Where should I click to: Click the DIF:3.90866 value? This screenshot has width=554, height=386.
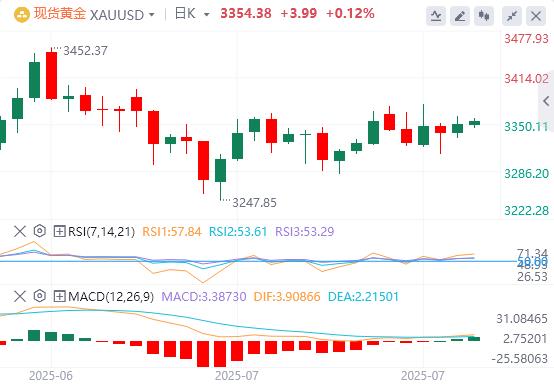point(287,297)
